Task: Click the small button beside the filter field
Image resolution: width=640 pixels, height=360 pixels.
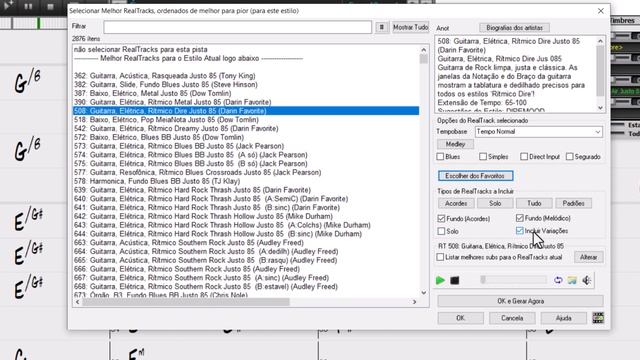Action: tap(382, 27)
